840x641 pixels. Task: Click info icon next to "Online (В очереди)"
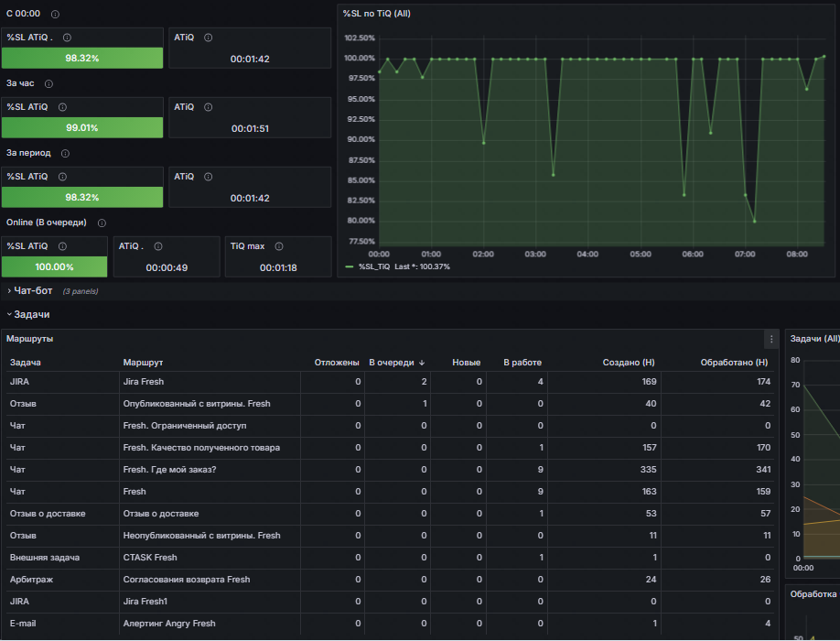[x=102, y=223]
